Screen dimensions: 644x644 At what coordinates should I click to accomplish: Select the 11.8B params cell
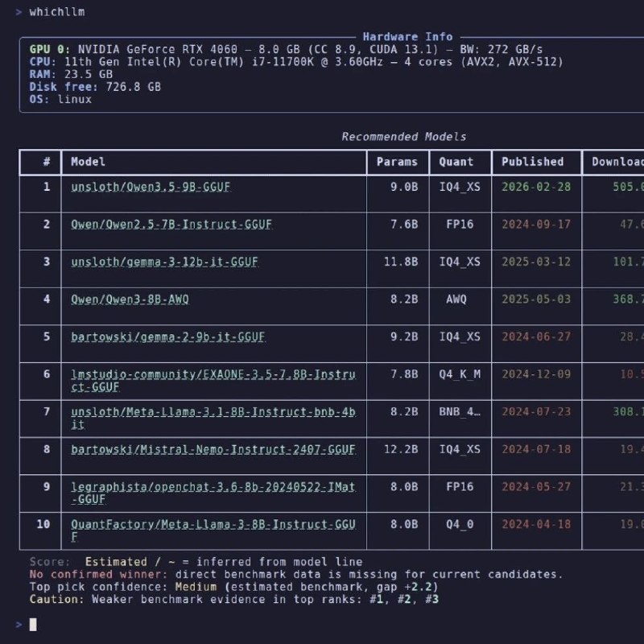[x=401, y=262]
